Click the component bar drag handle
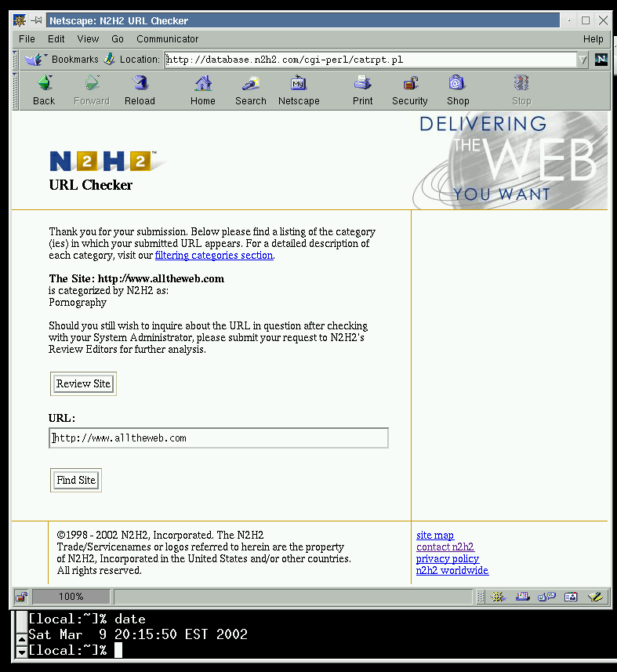Screen dimensions: 617x672 pos(481,596)
